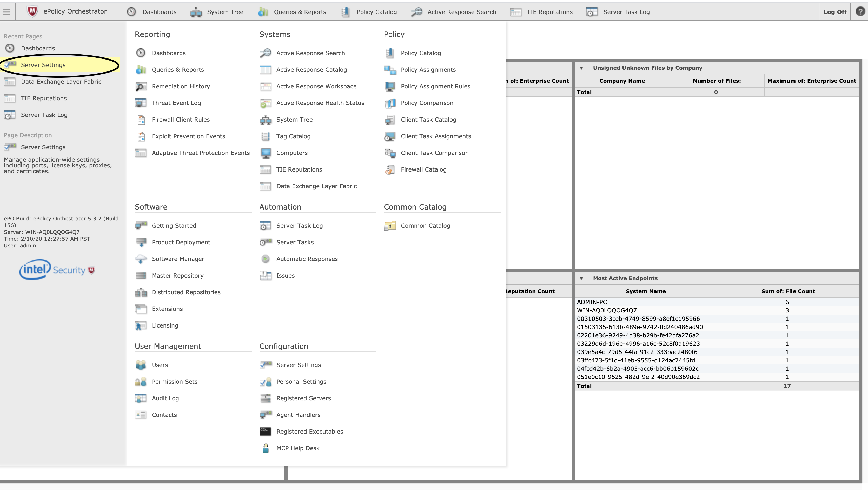868x490 pixels.
Task: Open the Threat Event Log link
Action: click(x=176, y=103)
